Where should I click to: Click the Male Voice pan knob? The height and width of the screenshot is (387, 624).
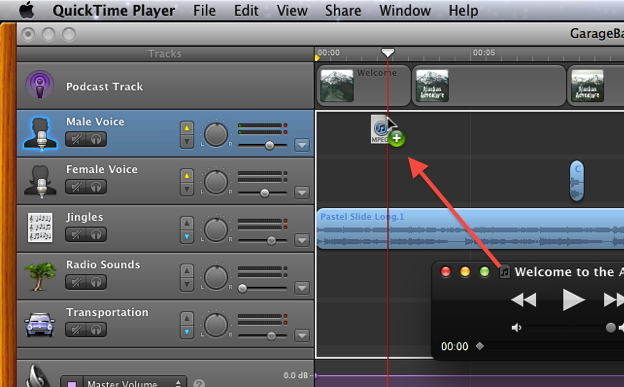216,135
